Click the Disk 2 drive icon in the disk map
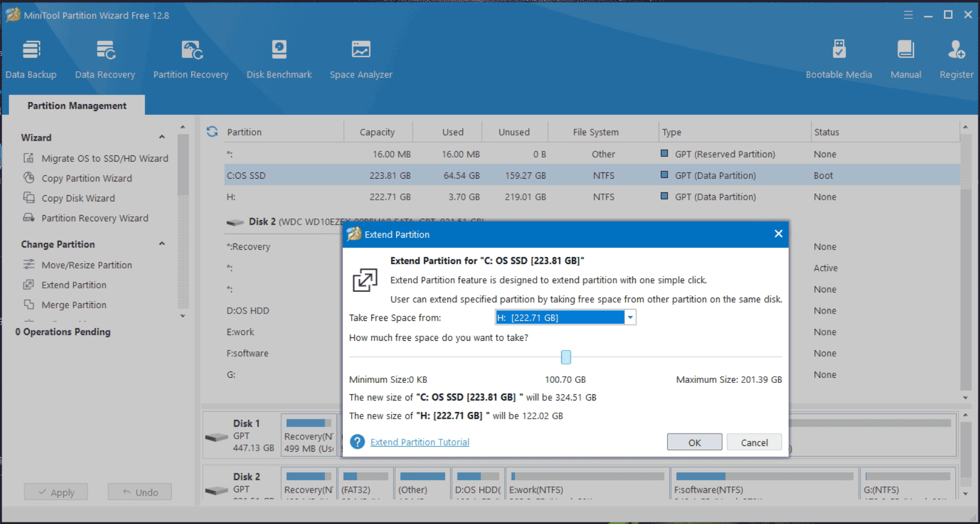Viewport: 980px width, 524px height. point(217,490)
